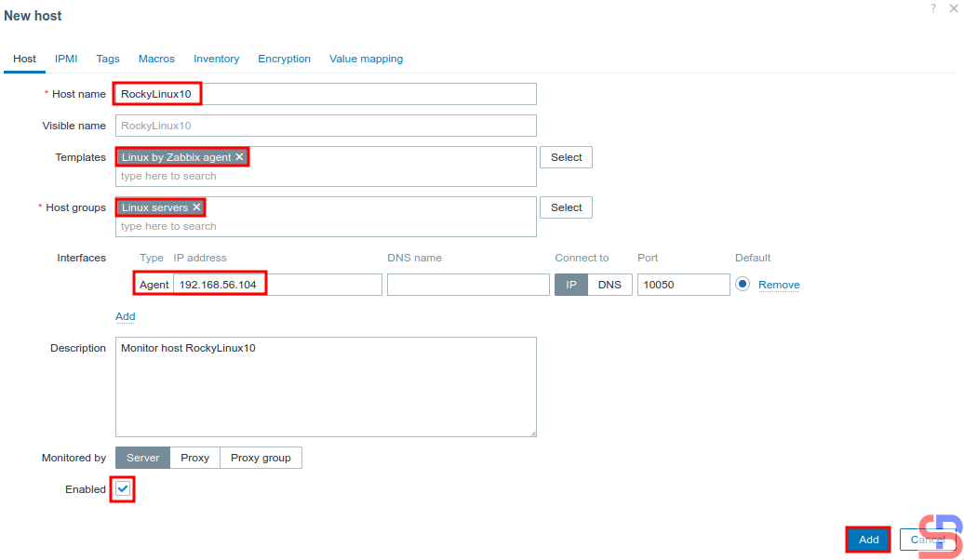Screen dimensions: 964x560
Task: Click the Add interface link
Action: pyautogui.click(x=125, y=316)
